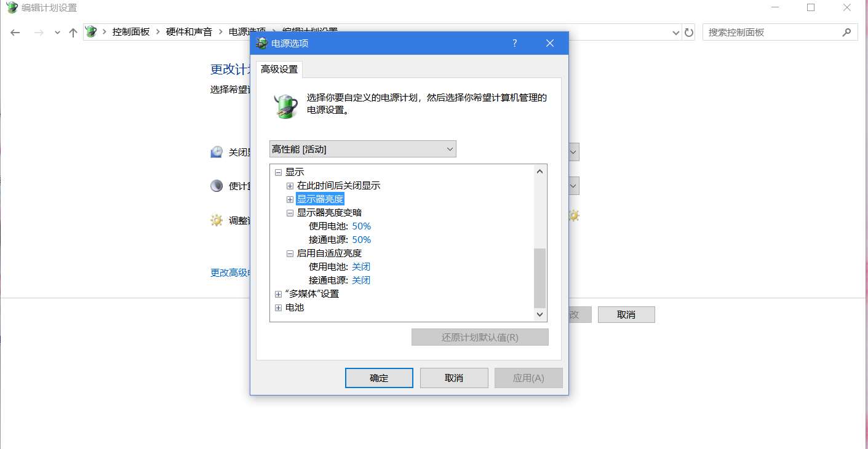Screen dimensions: 868x449
Task: Collapse the 显示 tree node
Action: tap(278, 172)
